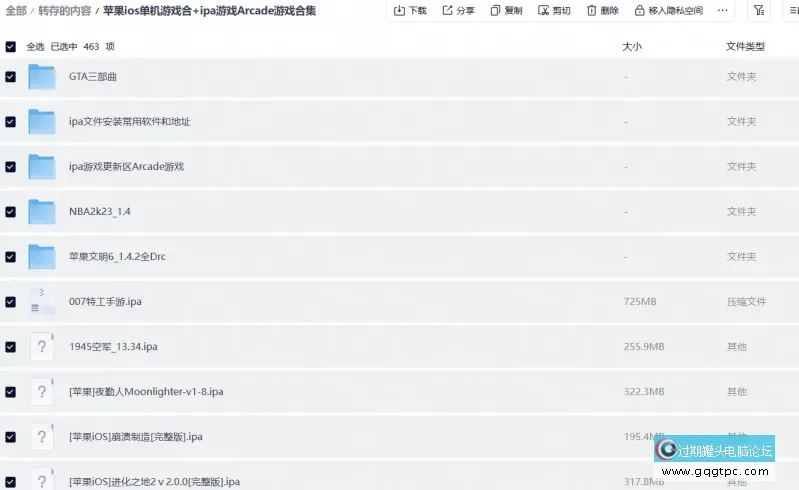The height and width of the screenshot is (490, 799).
Task: Uncheck the 007特工手游.ipa checkbox
Action: 10,302
